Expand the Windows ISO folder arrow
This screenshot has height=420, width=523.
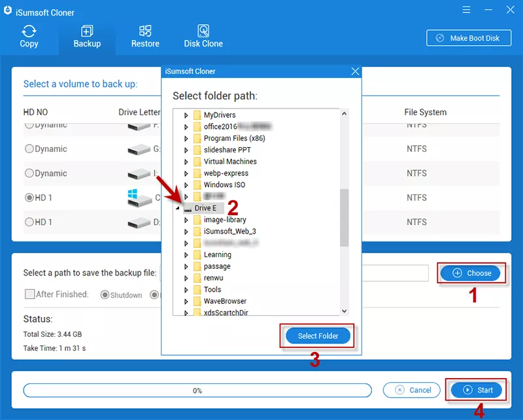[186, 185]
